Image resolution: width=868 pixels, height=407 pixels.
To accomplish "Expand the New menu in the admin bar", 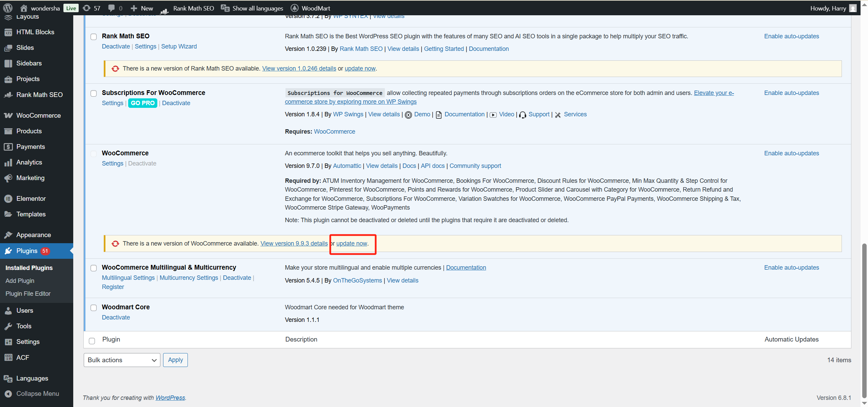I will pos(141,8).
